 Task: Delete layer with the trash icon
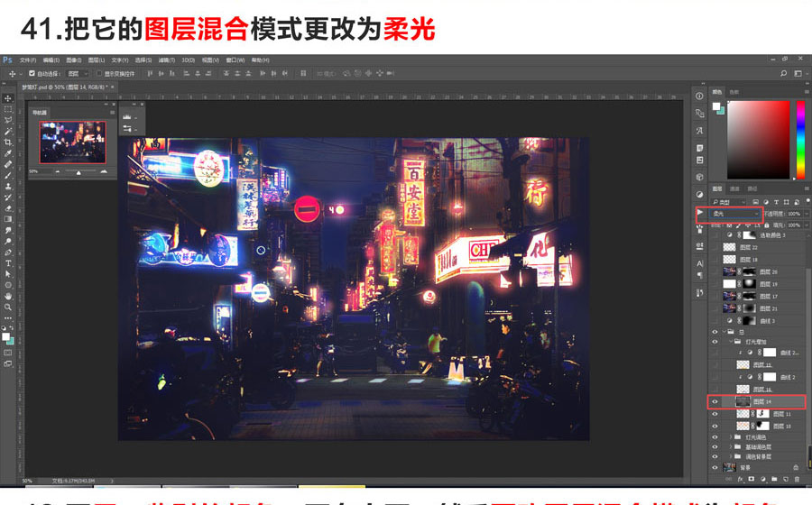point(797,480)
